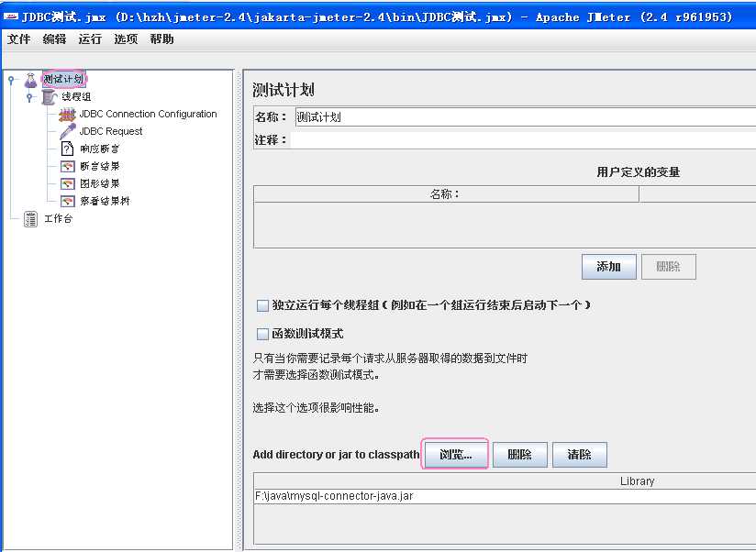Click the JMeter app icon in the title bar

(11, 17)
